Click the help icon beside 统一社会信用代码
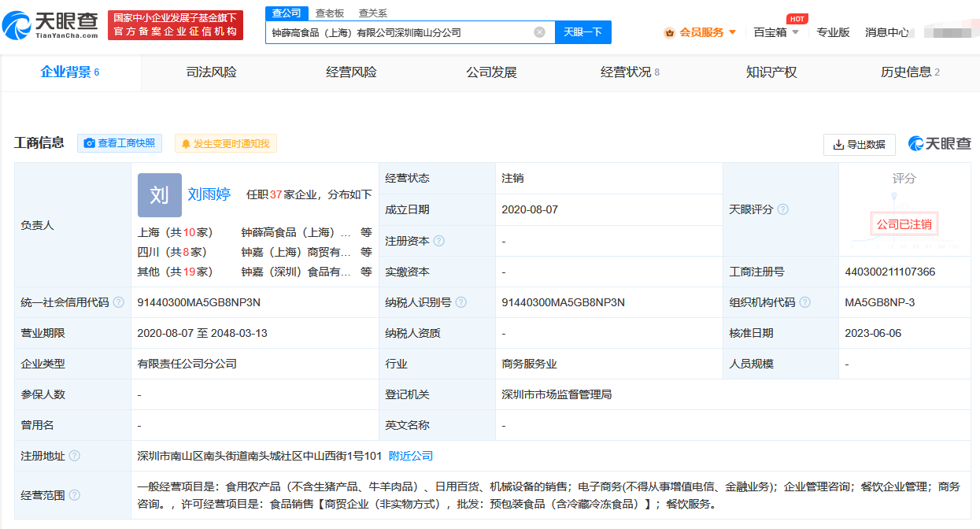 click(x=119, y=302)
